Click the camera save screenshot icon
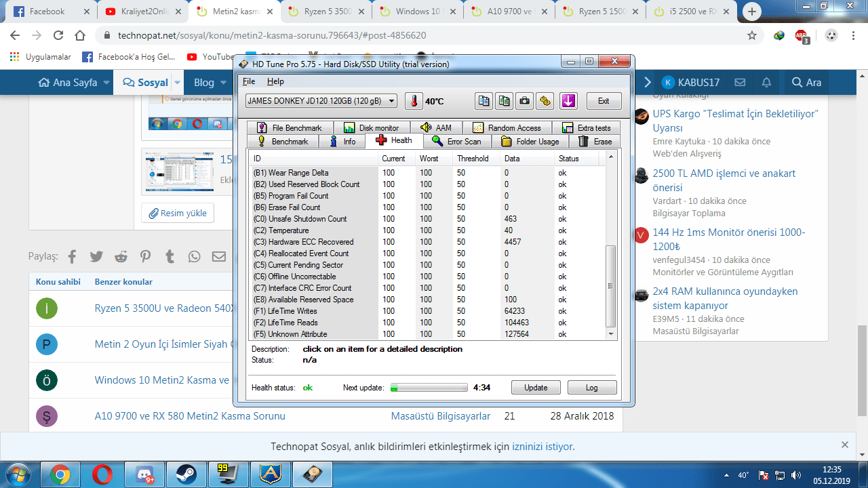 click(524, 101)
